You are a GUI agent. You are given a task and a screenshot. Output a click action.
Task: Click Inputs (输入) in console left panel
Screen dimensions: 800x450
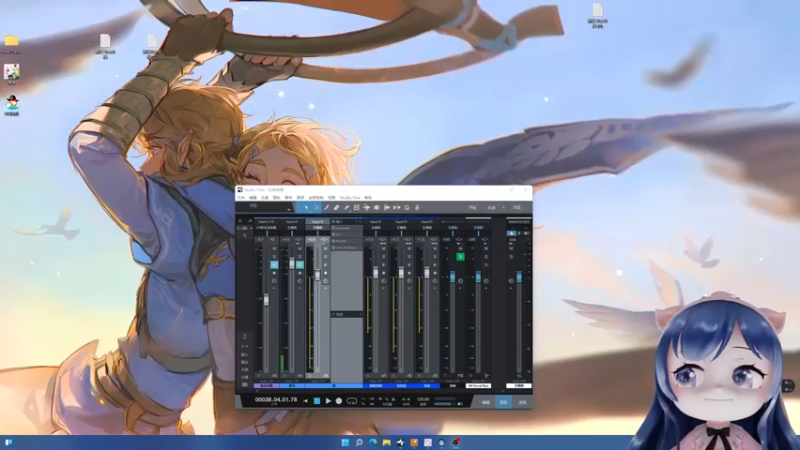point(244,355)
